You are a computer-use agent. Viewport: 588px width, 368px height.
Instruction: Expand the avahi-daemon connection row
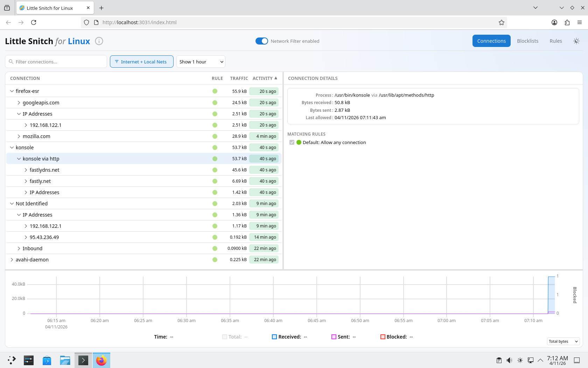[12, 260]
